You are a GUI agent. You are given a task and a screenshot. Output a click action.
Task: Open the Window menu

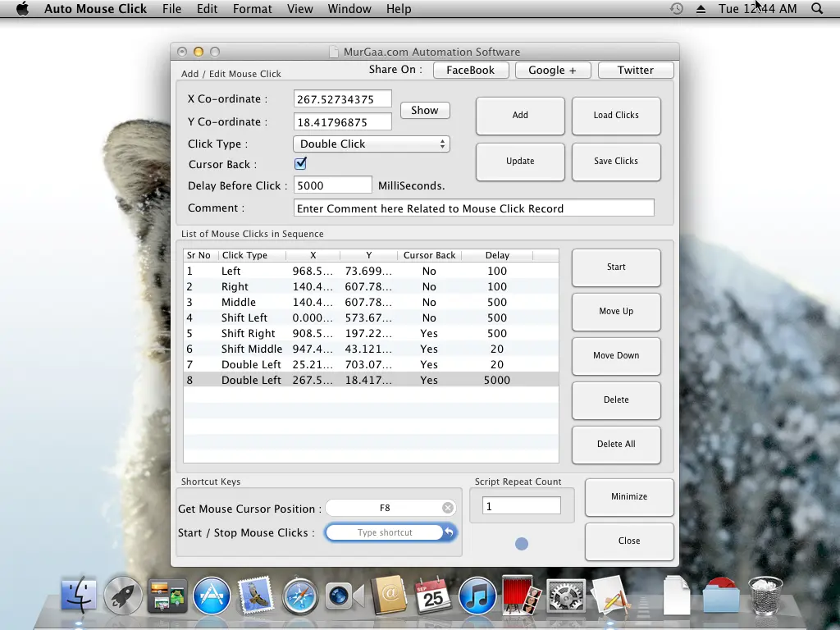[x=349, y=9]
